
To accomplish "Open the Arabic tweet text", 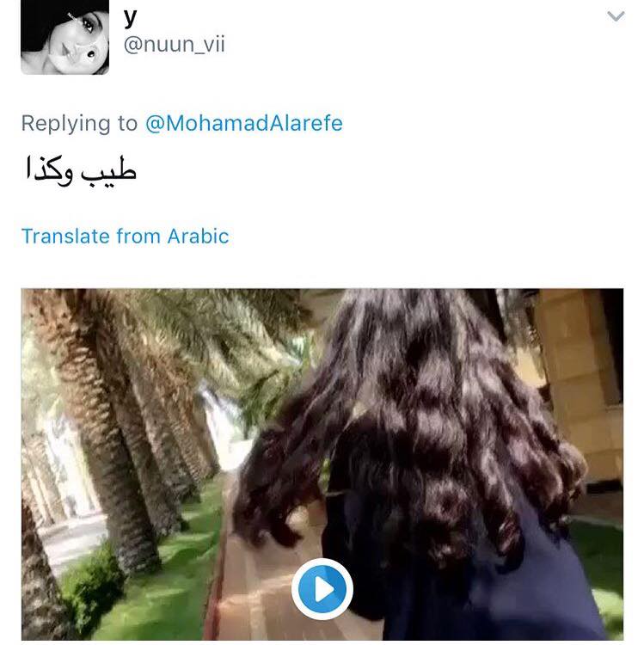I will [x=81, y=171].
